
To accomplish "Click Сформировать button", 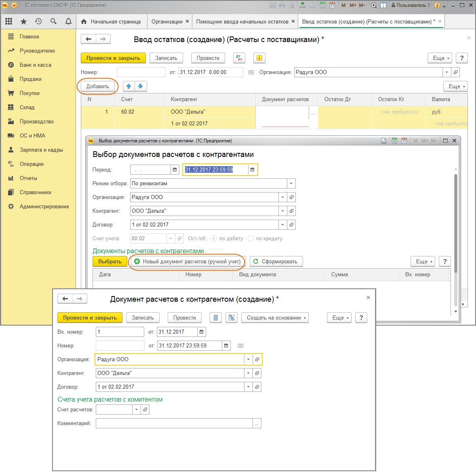I will coord(276,261).
